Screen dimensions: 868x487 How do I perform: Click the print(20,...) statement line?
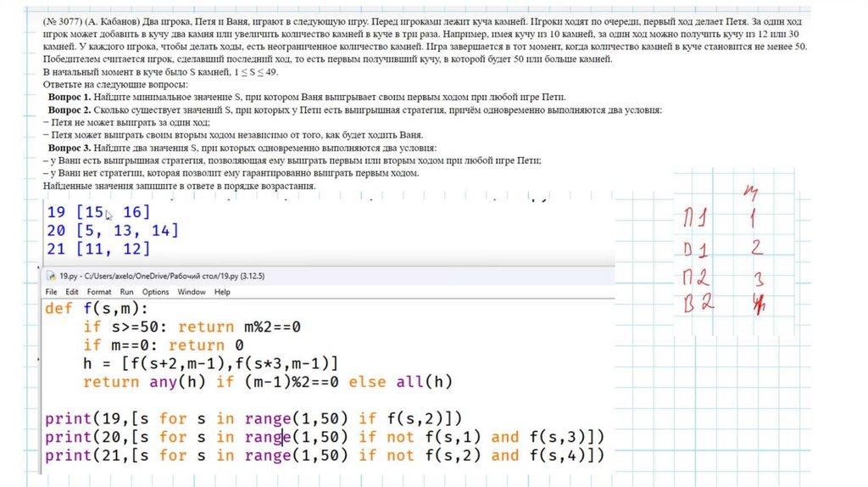325,437
